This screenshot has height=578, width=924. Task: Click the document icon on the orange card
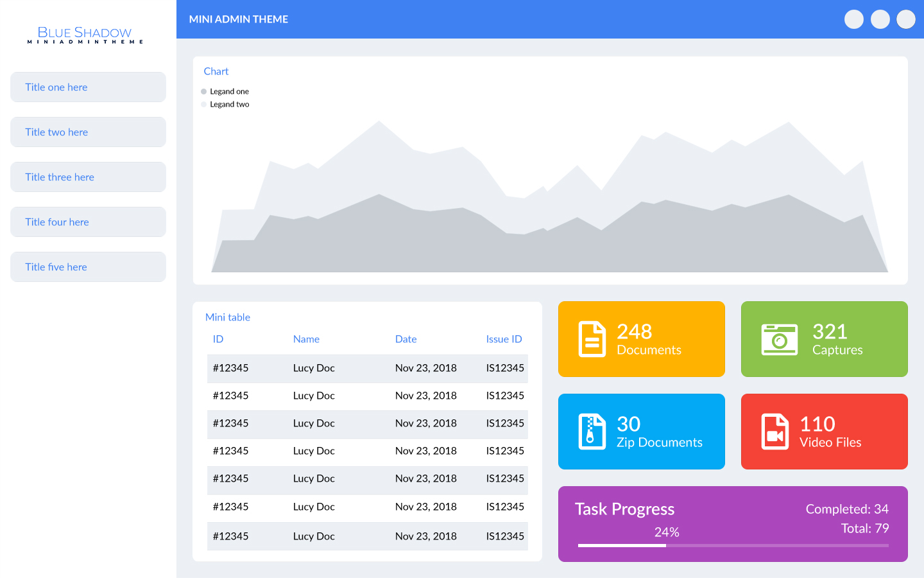pos(592,339)
